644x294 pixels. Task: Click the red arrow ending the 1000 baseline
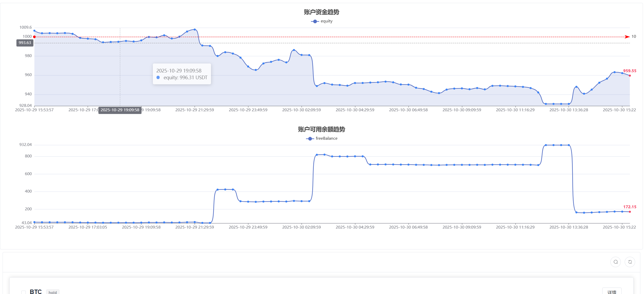pyautogui.click(x=627, y=37)
